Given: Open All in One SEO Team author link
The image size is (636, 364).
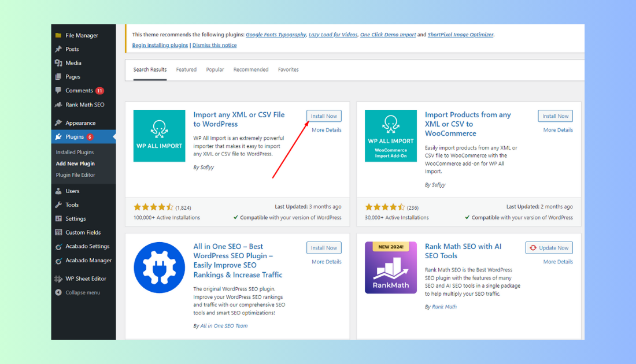Looking at the screenshot, I should point(224,326).
